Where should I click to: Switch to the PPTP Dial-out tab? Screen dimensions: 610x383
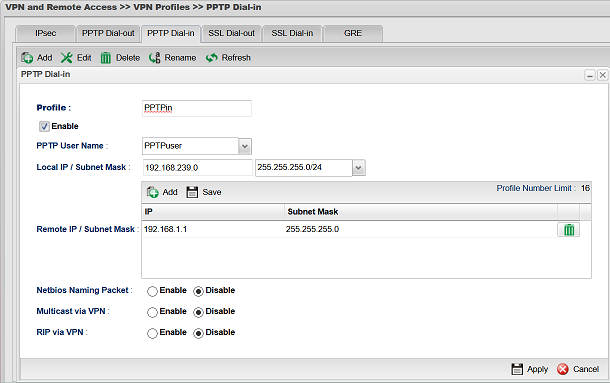108,33
